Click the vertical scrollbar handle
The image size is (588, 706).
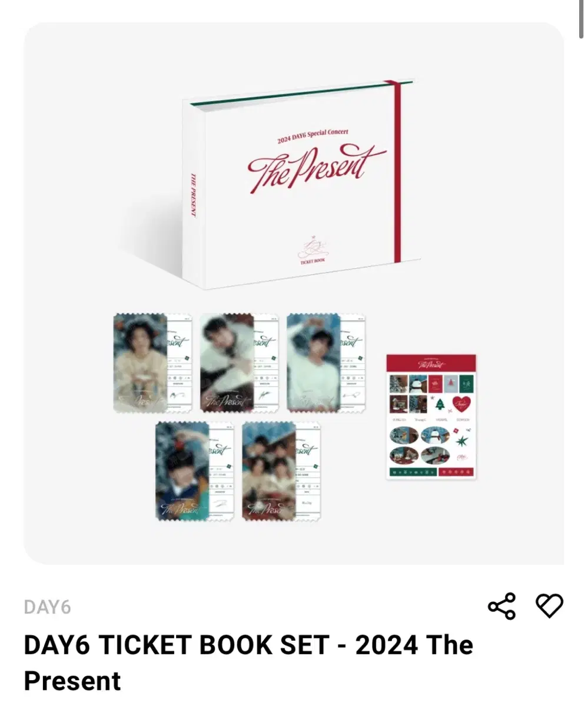[582, 19]
